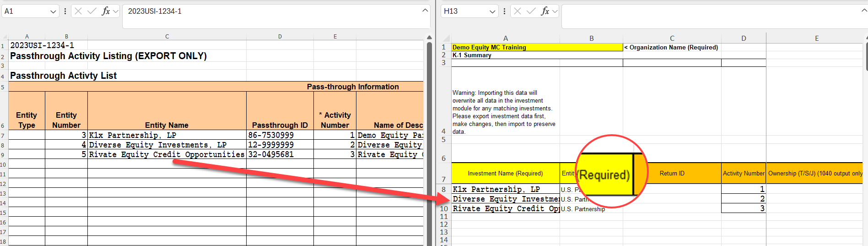Click Cancel X icon in left workbook formula bar

click(x=78, y=11)
